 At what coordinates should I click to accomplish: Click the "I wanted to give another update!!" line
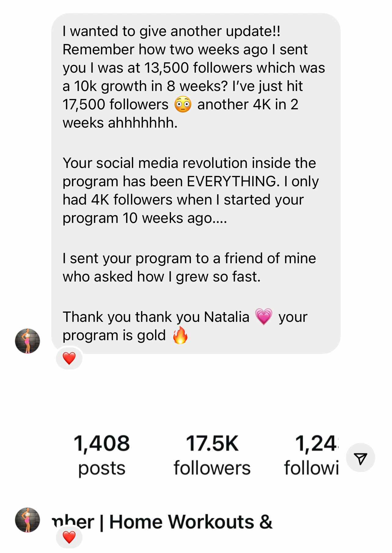coord(171,31)
